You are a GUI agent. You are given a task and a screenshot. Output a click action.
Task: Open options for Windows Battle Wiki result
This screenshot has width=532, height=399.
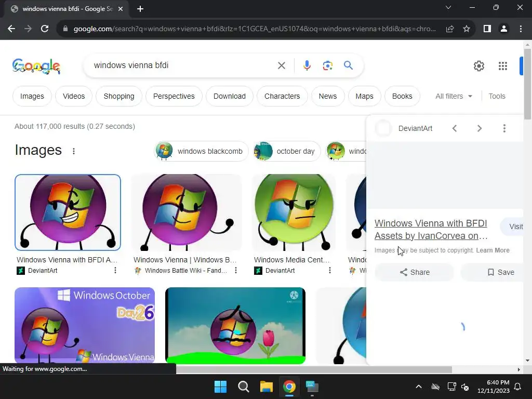236,270
